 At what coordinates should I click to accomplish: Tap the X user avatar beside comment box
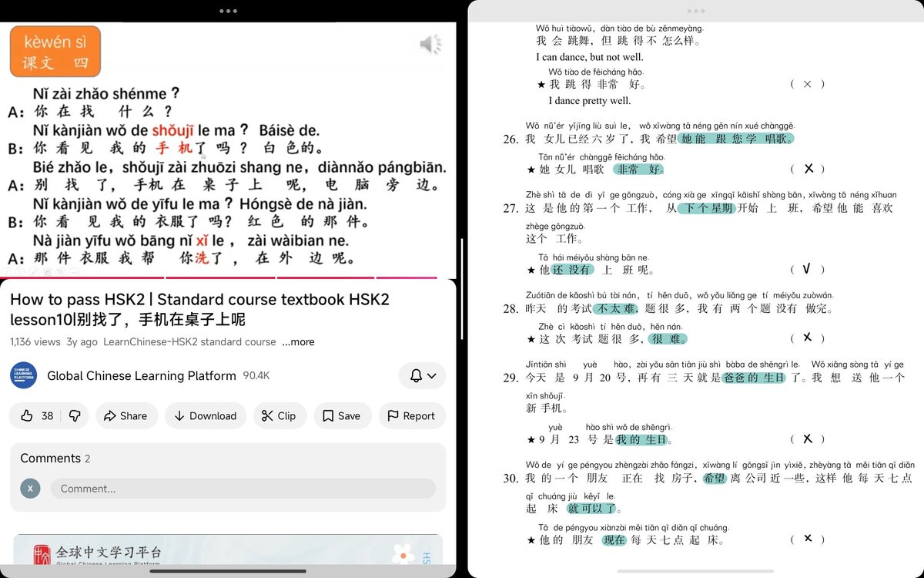click(x=30, y=489)
